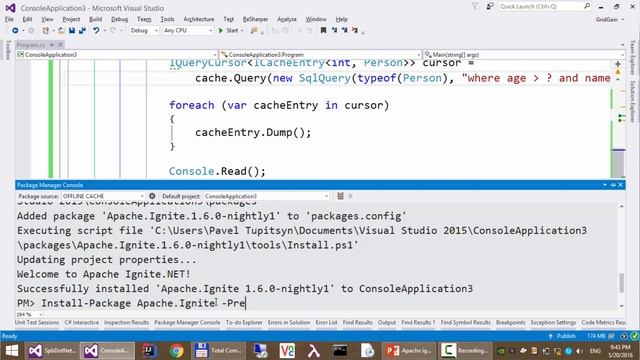640x360 pixels.
Task: Open IntelliJ IDEA from the taskbar
Action: pyautogui.click(x=150, y=351)
